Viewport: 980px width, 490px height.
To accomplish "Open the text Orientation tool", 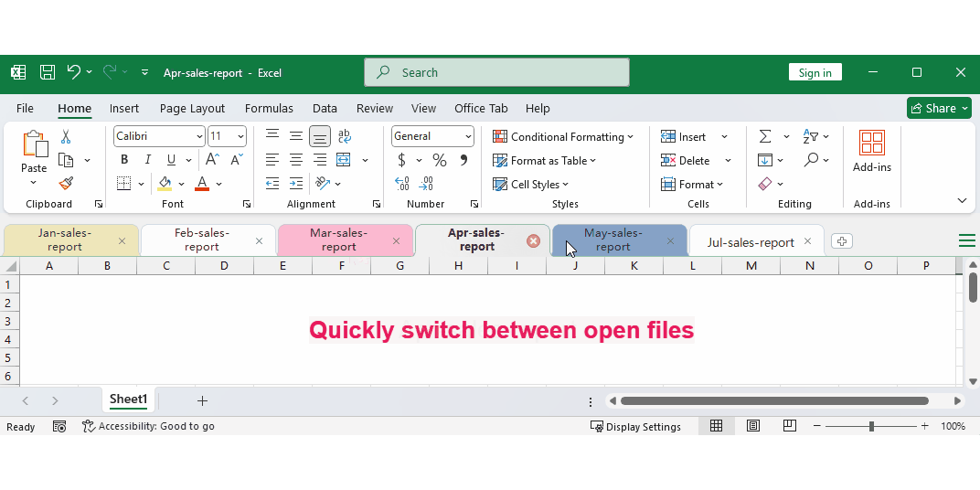I will [323, 183].
